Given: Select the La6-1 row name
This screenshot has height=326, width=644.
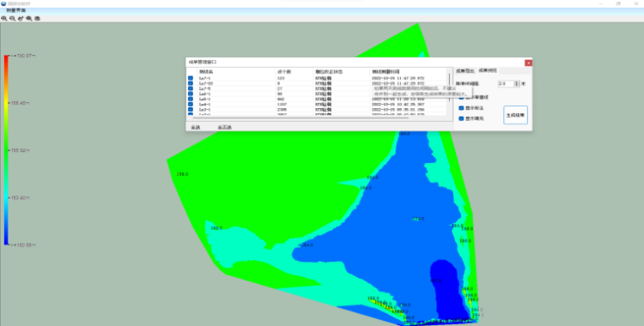Looking at the screenshot, I should point(204,94).
